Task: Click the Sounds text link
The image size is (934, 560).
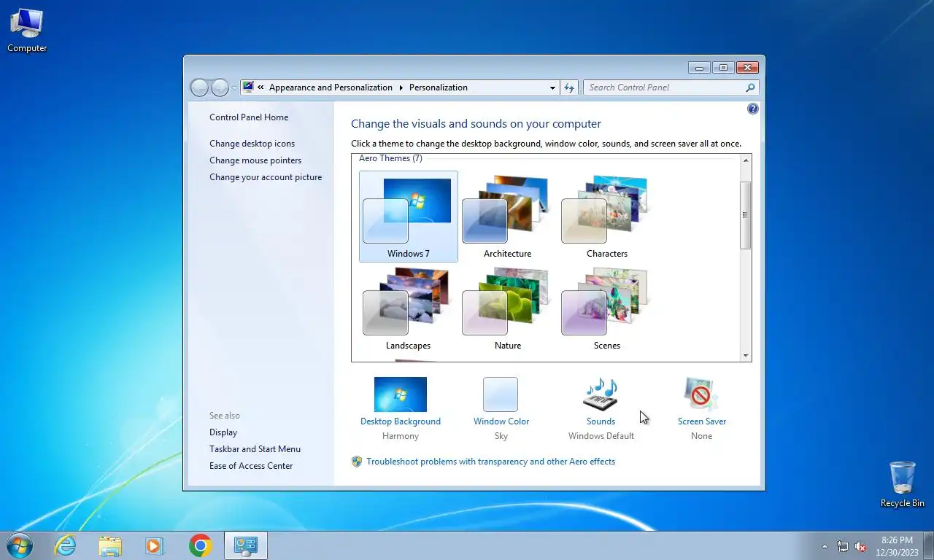Action: pyautogui.click(x=601, y=421)
